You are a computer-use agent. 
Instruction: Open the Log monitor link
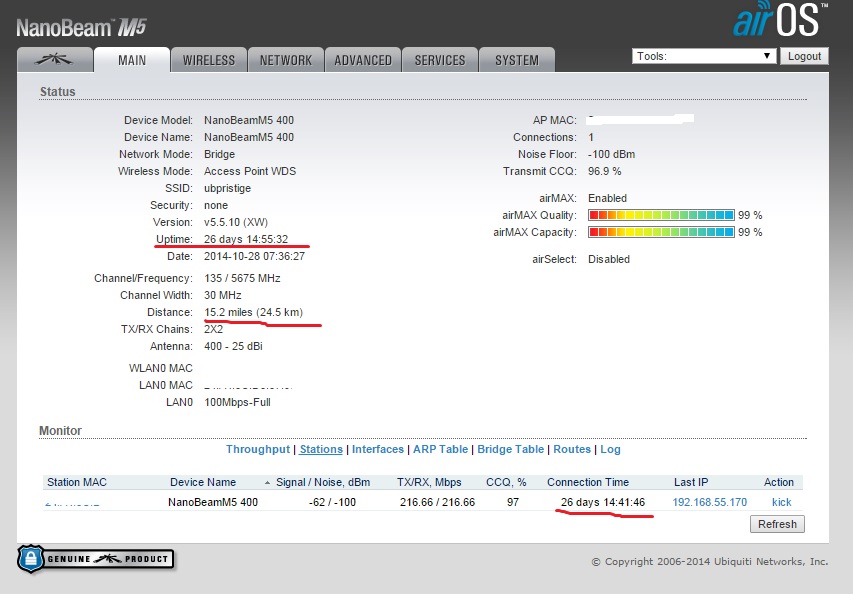click(610, 450)
